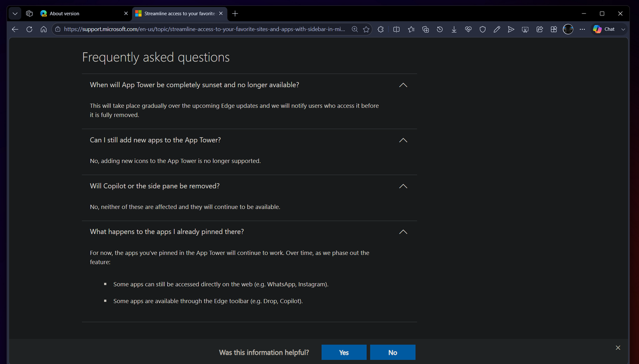Open the Extensions puzzle icon
This screenshot has height=364, width=639.
pyautogui.click(x=380, y=29)
